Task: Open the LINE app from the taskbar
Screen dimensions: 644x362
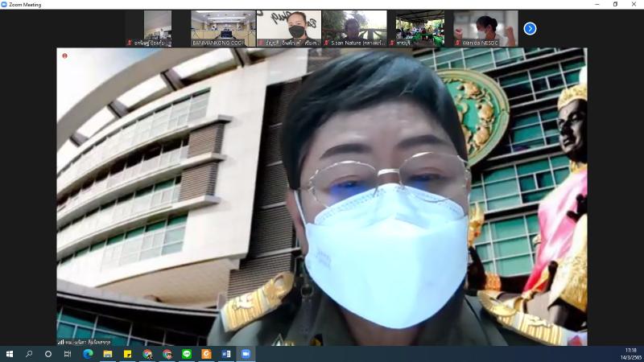Action: pos(187,354)
